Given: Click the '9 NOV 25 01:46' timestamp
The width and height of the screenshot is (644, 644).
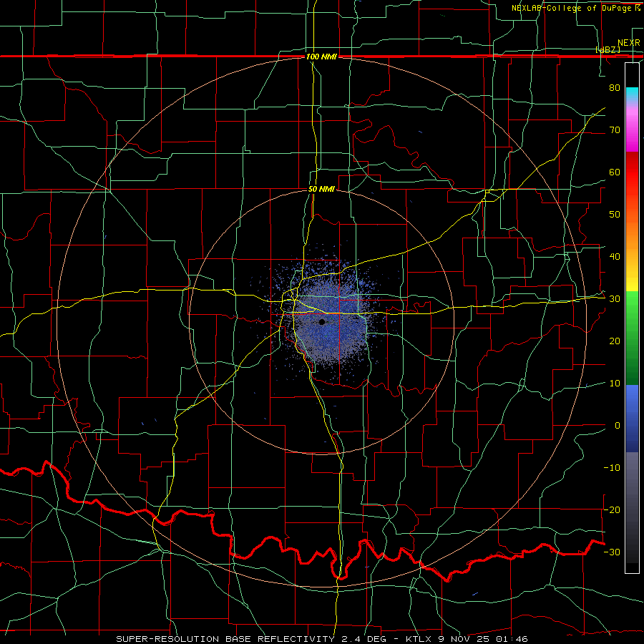Looking at the screenshot, I should (x=485, y=639).
